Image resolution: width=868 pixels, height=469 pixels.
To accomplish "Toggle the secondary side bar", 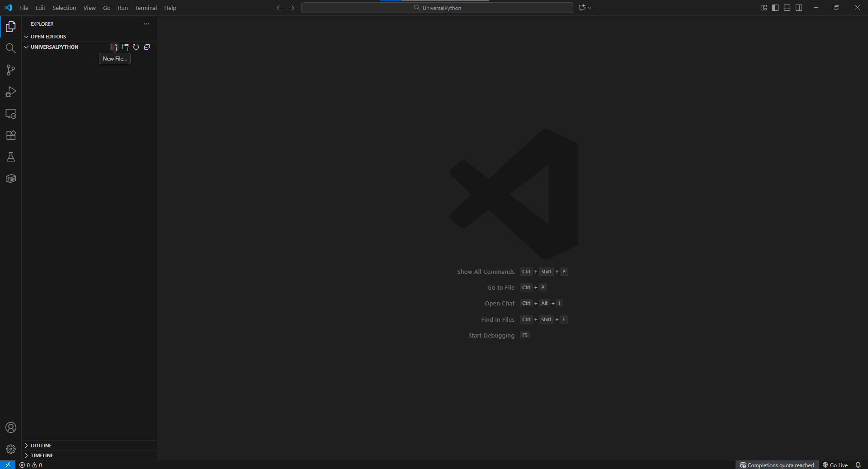I will tap(799, 8).
